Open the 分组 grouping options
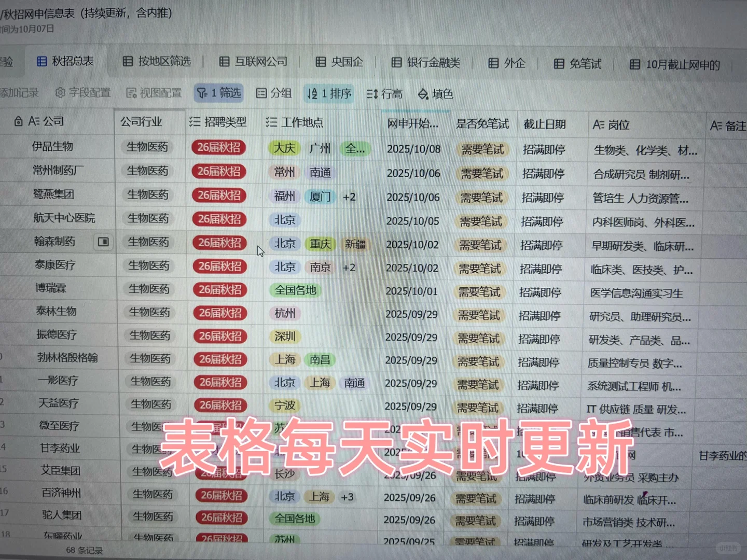The width and height of the screenshot is (747, 560). tap(274, 93)
